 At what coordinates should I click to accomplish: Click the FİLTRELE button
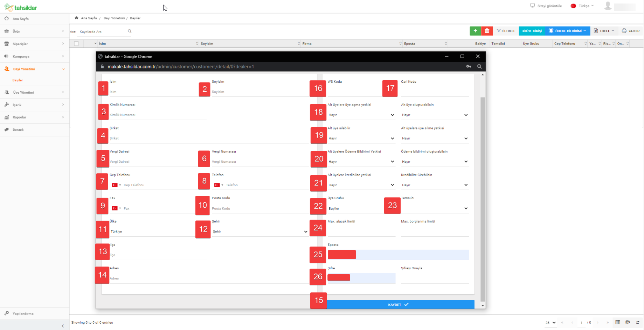click(506, 31)
